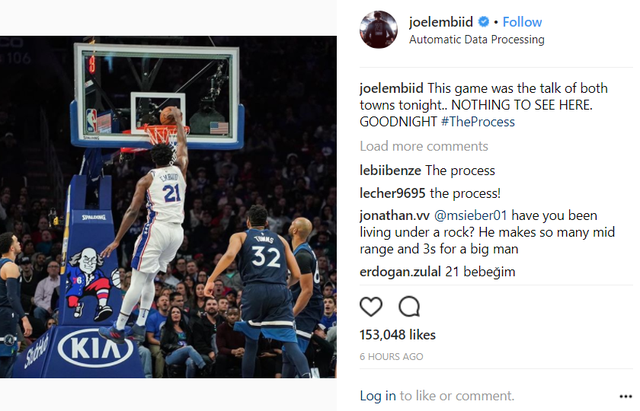This screenshot has height=411, width=640.
Task: Click the 6 HOURS AGO timestamp
Action: (391, 357)
